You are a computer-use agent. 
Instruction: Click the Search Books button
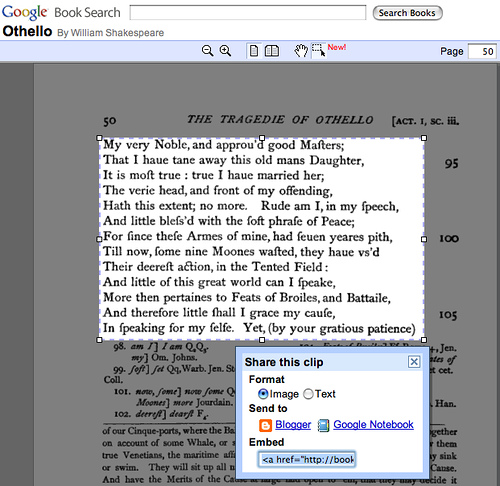[407, 13]
